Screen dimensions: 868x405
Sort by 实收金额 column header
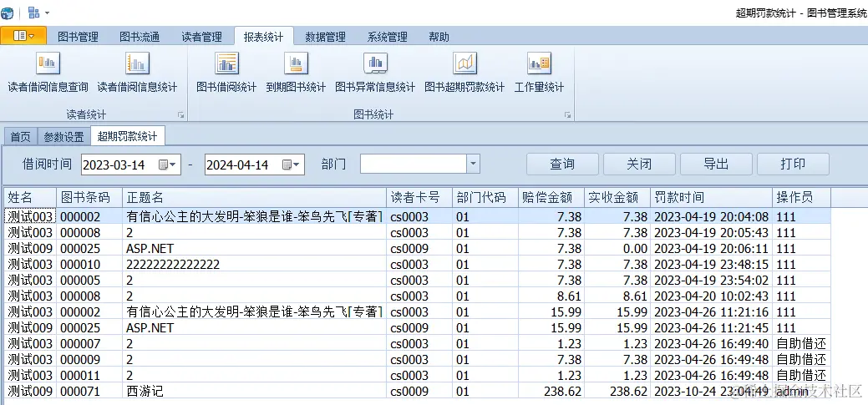(617, 198)
